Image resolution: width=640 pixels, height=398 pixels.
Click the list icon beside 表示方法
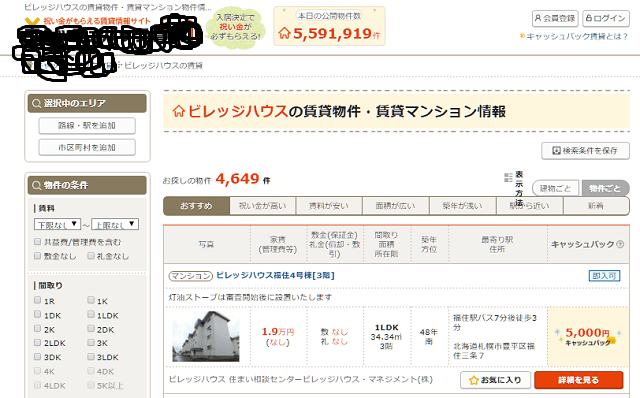(x=508, y=178)
